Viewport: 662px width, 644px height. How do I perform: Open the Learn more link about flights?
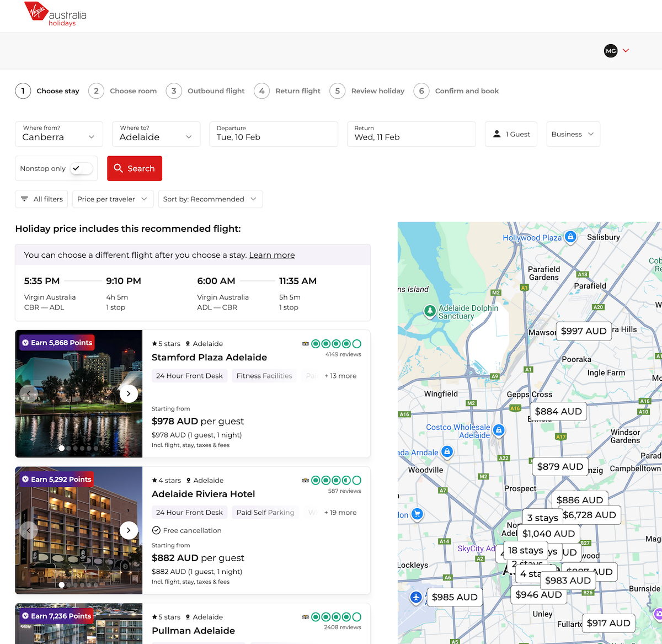(271, 255)
